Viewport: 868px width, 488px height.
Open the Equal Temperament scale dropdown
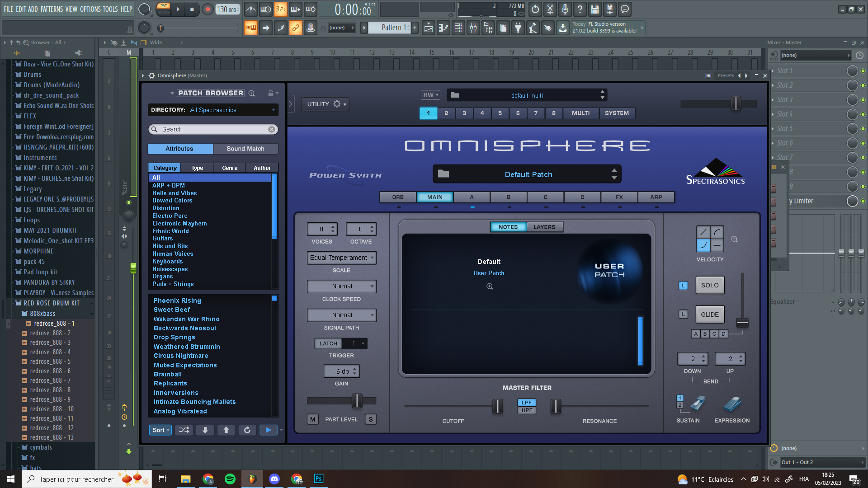click(342, 258)
